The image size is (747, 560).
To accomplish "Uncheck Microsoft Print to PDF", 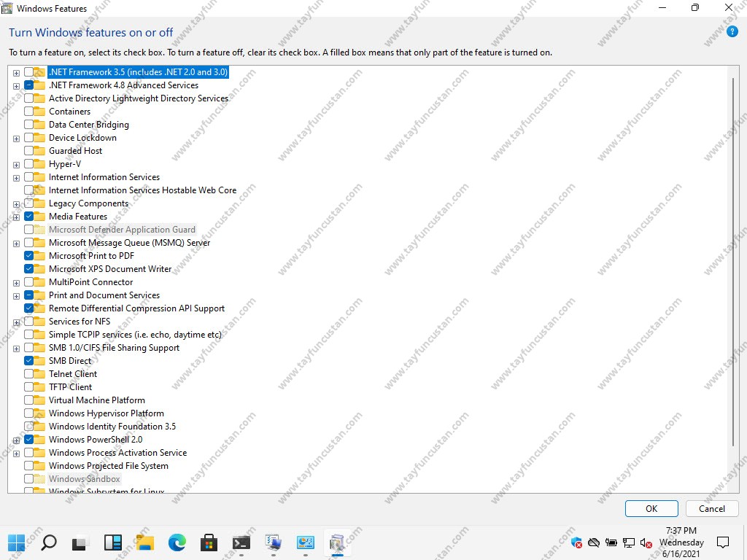I will pyautogui.click(x=28, y=256).
